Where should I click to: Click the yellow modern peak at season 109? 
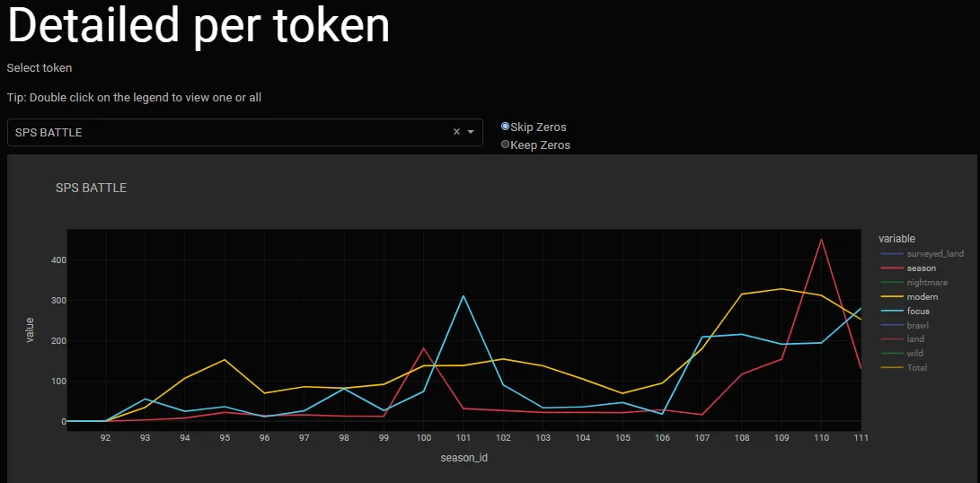click(x=781, y=289)
